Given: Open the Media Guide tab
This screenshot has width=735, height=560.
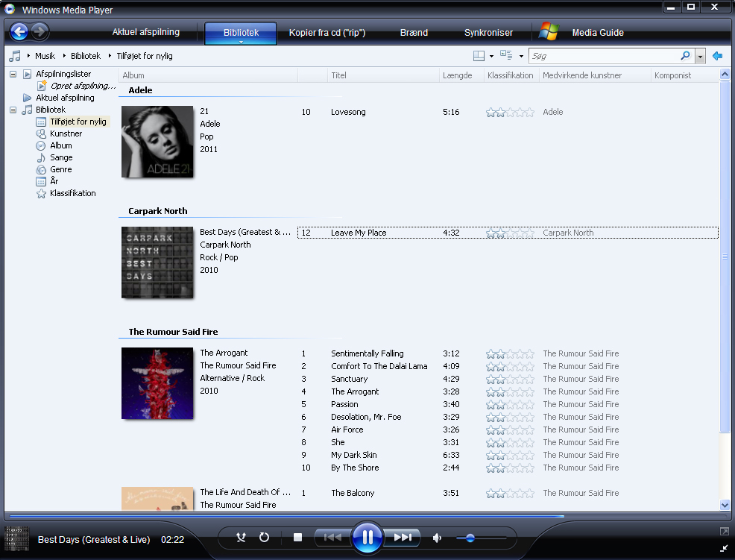Looking at the screenshot, I should click(598, 33).
